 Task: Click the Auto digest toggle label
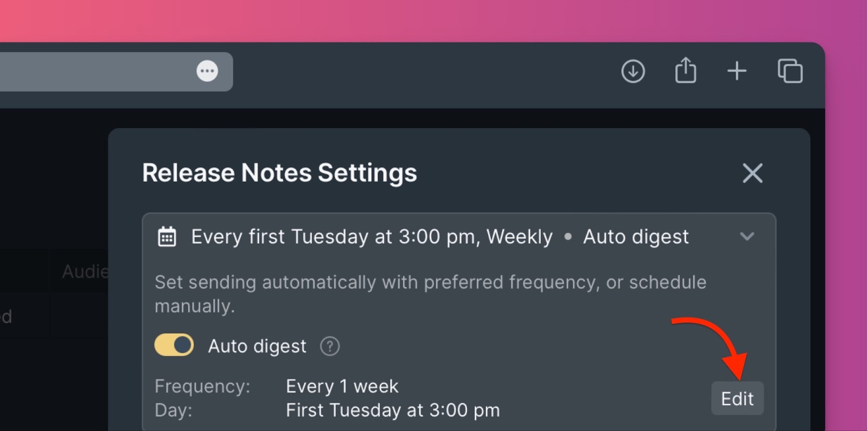click(257, 346)
